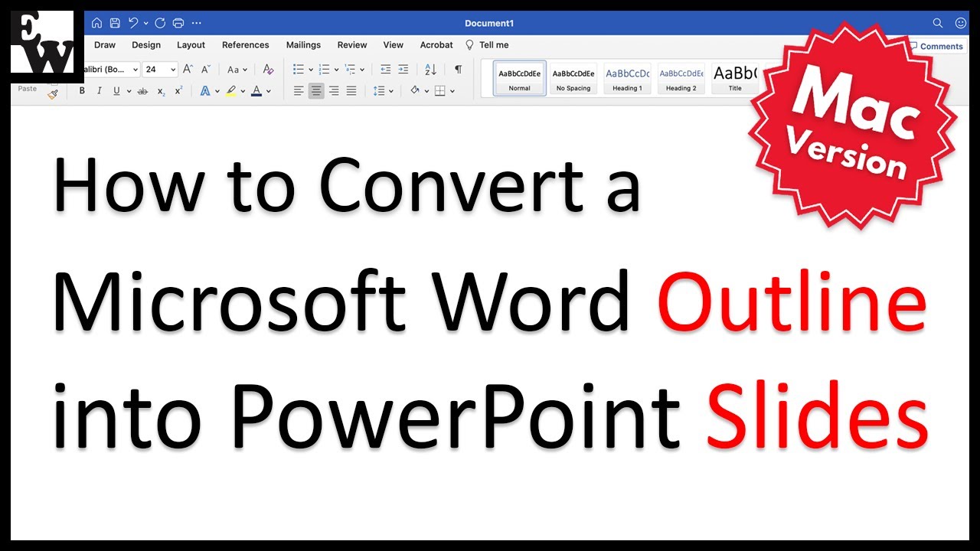Click the Paste button label
This screenshot has width=980, height=551.
point(28,89)
